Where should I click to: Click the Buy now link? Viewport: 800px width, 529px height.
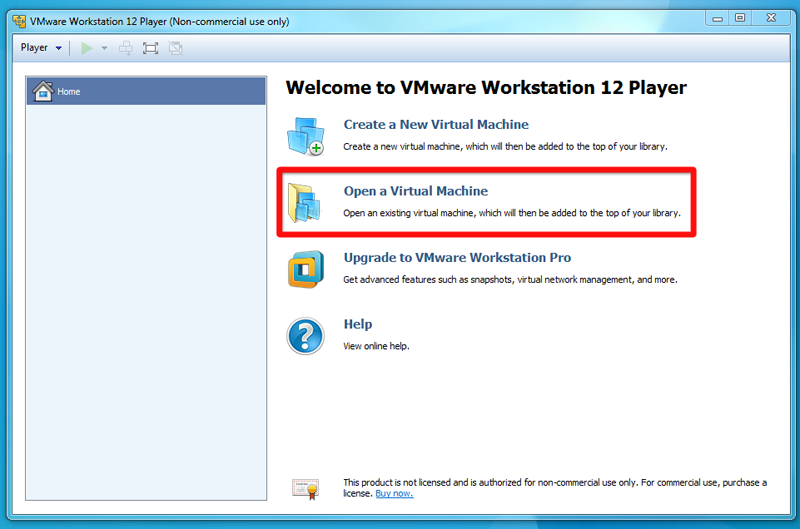click(x=394, y=494)
